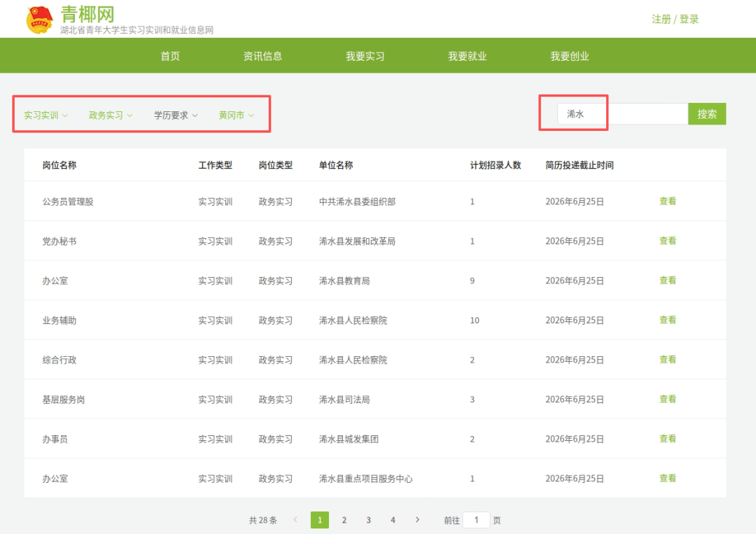Expand the 政务实习 filter dropdown
Image resolution: width=756 pixels, height=534 pixels.
(111, 115)
